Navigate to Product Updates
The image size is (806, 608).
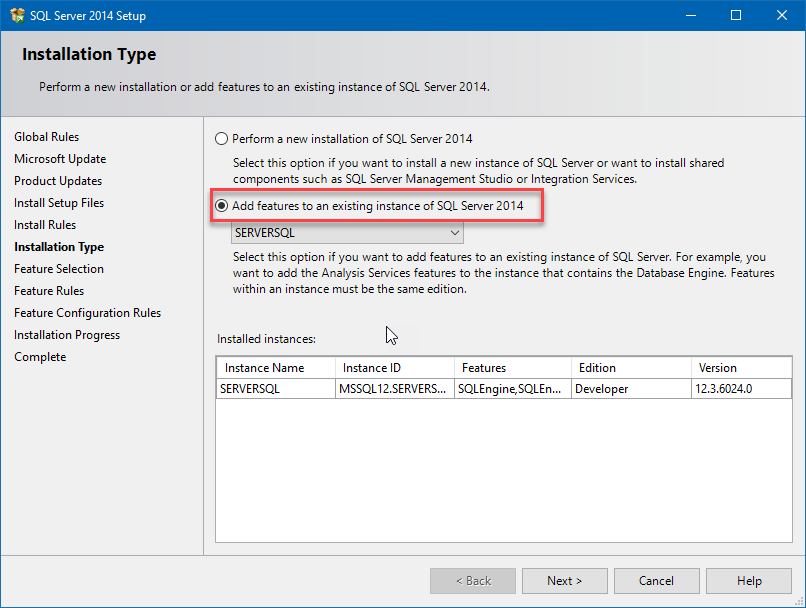click(x=57, y=180)
